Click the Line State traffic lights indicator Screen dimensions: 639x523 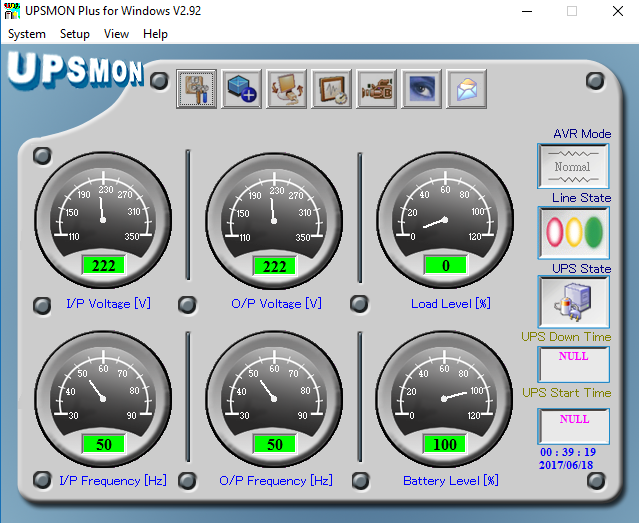pyautogui.click(x=573, y=232)
